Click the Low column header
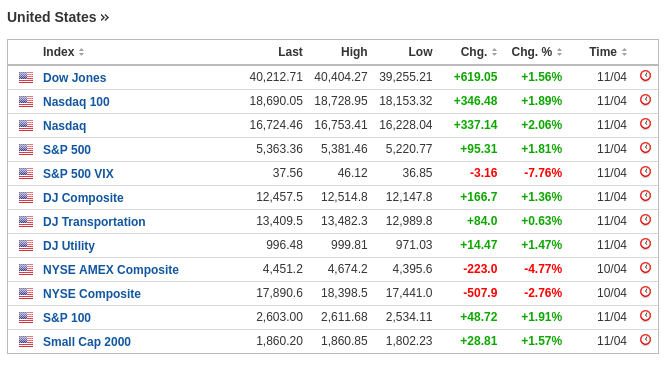This screenshot has height=370, width=669. coord(420,52)
